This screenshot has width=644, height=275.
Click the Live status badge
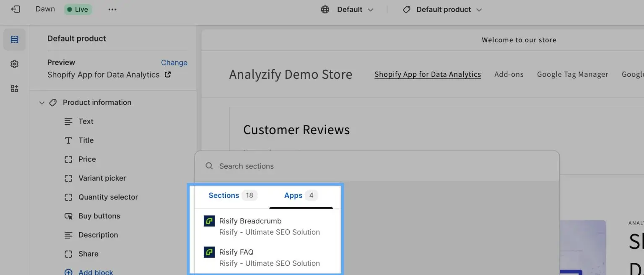pos(78,9)
